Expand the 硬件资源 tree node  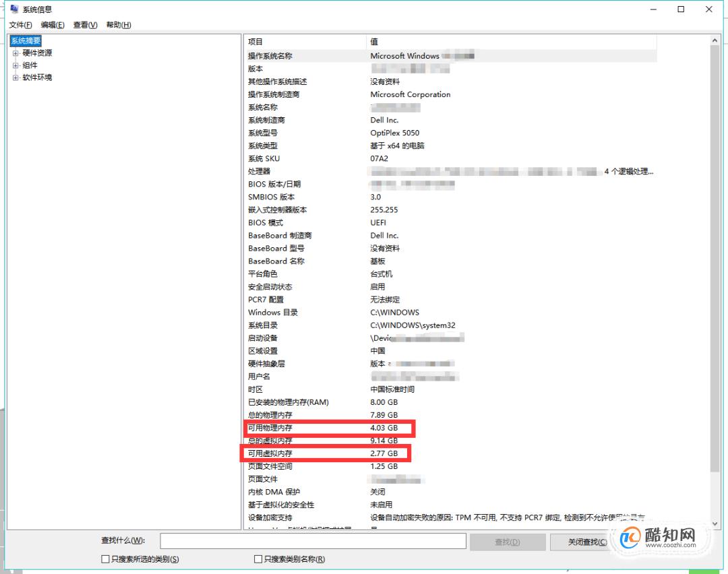click(x=16, y=53)
